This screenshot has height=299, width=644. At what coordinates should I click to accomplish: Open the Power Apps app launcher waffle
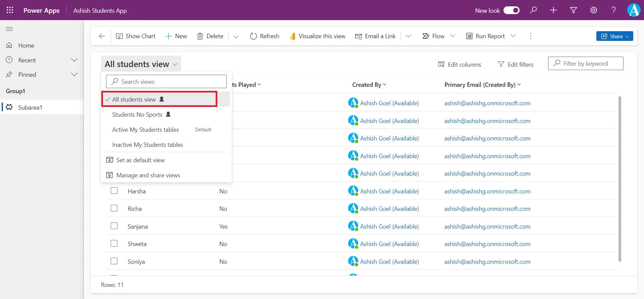click(x=10, y=10)
